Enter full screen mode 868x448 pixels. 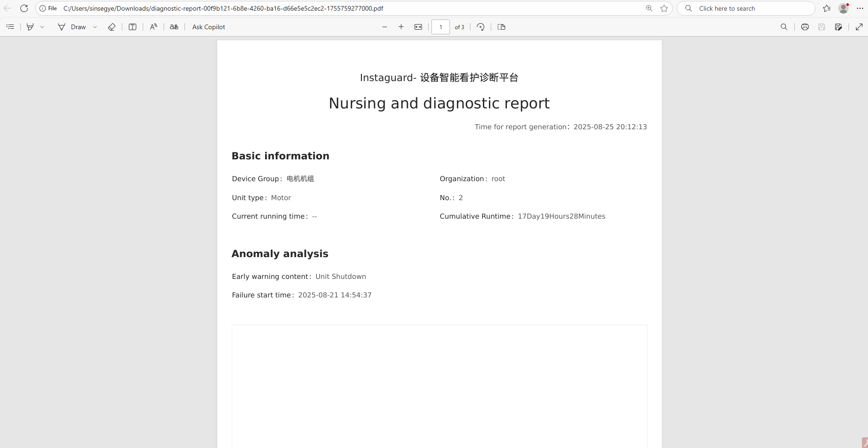[859, 27]
